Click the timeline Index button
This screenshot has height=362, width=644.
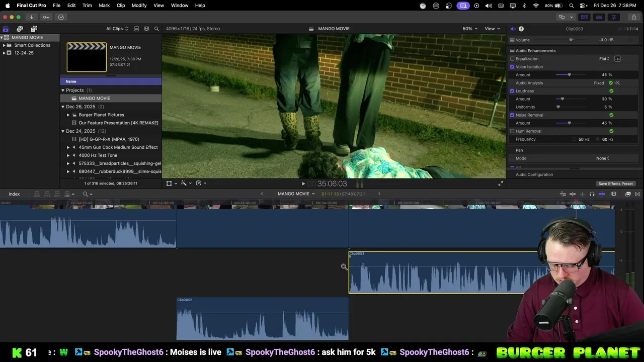click(14, 194)
